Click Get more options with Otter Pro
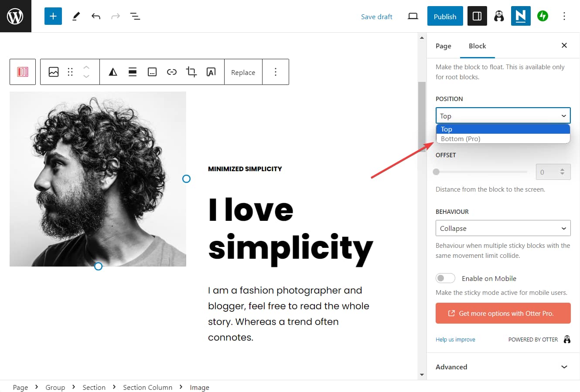This screenshot has width=580, height=392. [503, 313]
